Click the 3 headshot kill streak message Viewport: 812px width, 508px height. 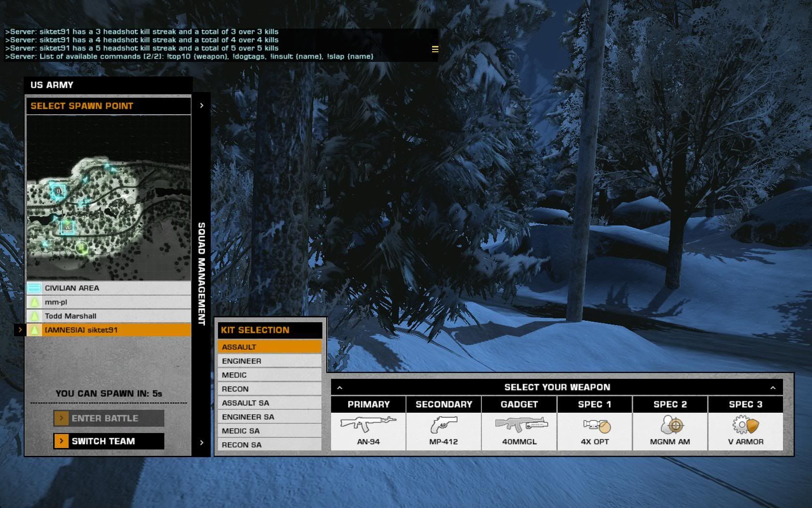point(142,32)
